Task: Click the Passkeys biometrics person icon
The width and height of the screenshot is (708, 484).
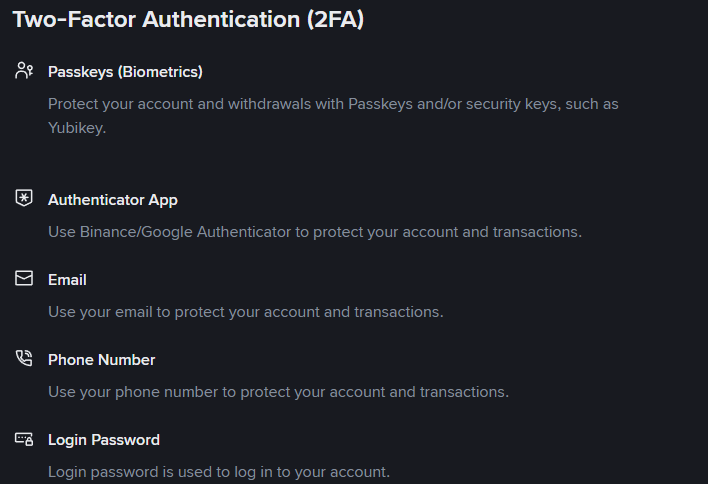Action: tap(25, 71)
